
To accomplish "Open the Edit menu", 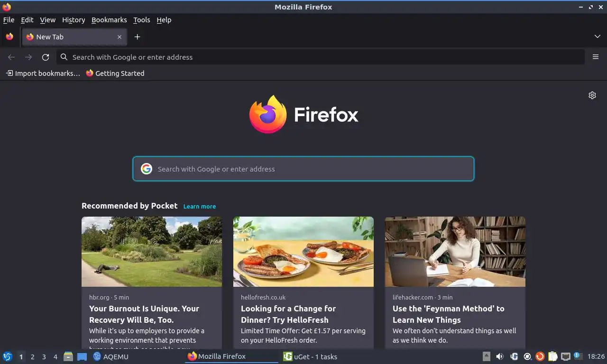I will point(27,20).
